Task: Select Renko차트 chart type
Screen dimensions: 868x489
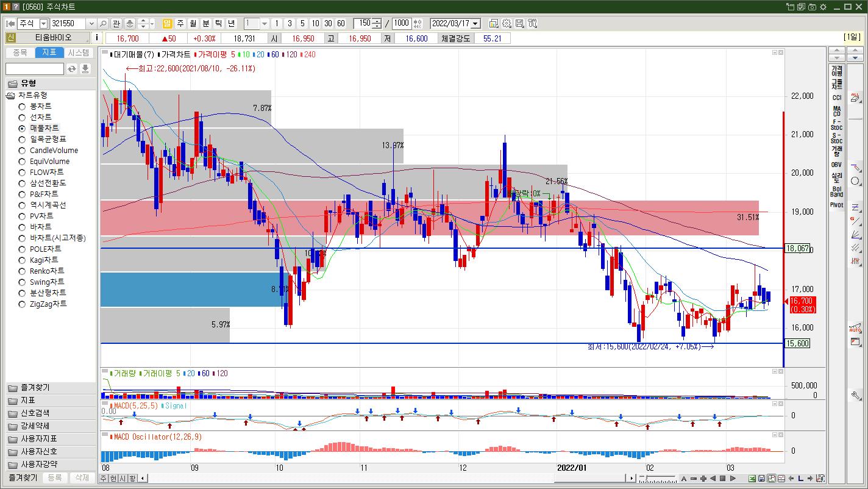Action: [x=41, y=271]
